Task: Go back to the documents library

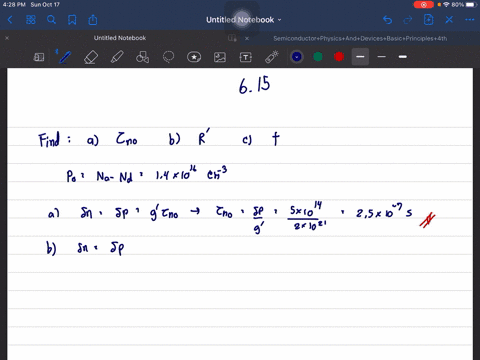Action: 10,20
